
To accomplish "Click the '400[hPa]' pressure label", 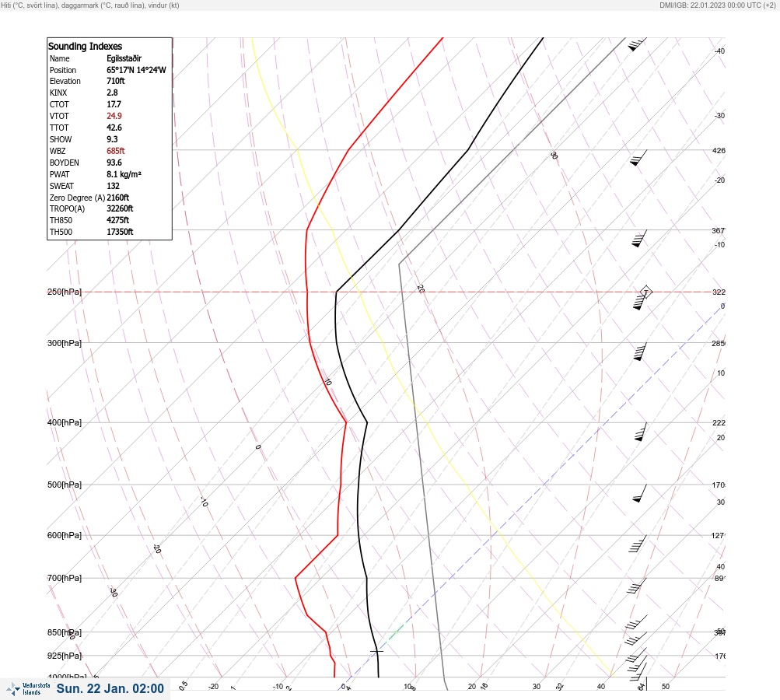I will click(65, 422).
